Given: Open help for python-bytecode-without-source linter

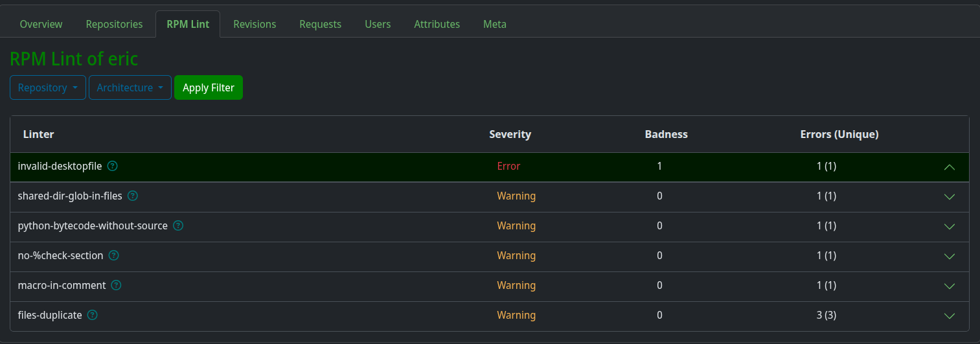Looking at the screenshot, I should click(x=178, y=225).
